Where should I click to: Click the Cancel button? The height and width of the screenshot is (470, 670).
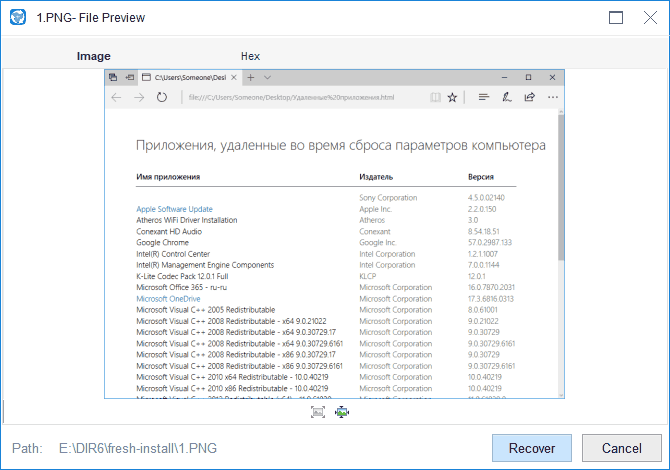[x=621, y=448]
